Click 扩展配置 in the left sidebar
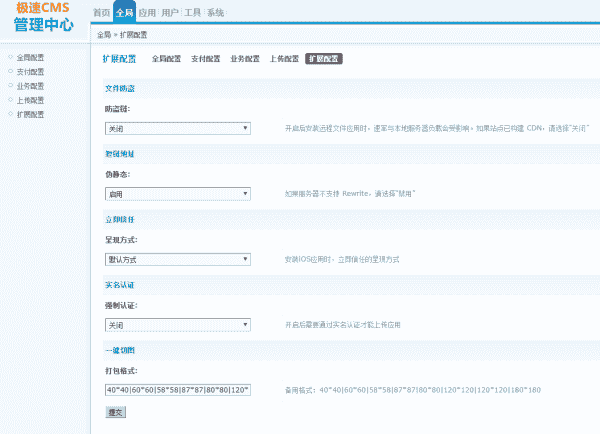 pos(30,115)
